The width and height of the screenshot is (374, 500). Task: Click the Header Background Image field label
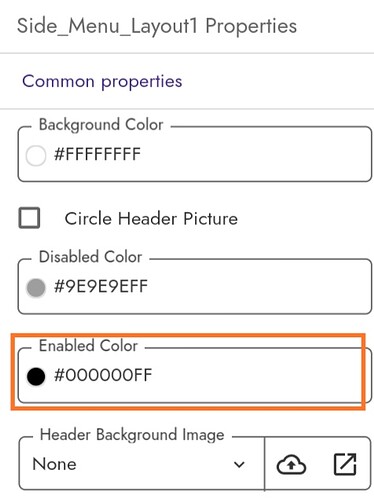pyautogui.click(x=132, y=435)
